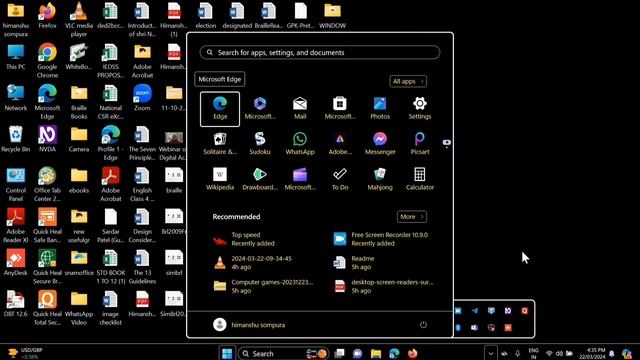
Task: Open Copilot icon at taskbar end
Action: [x=627, y=353]
